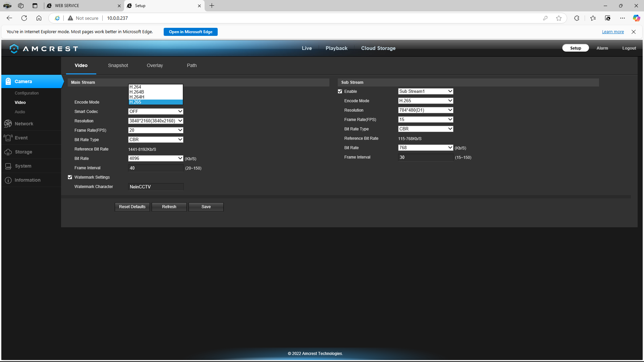This screenshot has width=644, height=362.
Task: Open the saved passwords key icon
Action: tap(545, 18)
